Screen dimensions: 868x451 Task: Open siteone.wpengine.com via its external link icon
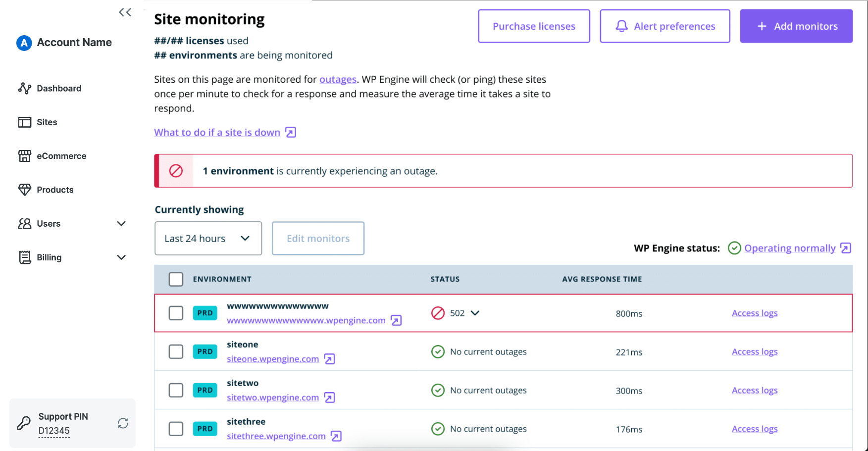[x=330, y=358]
